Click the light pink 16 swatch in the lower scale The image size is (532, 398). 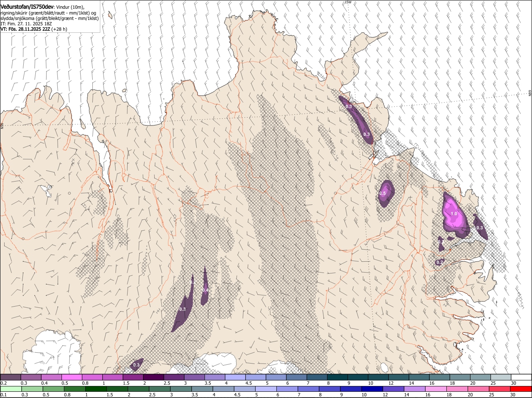click(436, 389)
